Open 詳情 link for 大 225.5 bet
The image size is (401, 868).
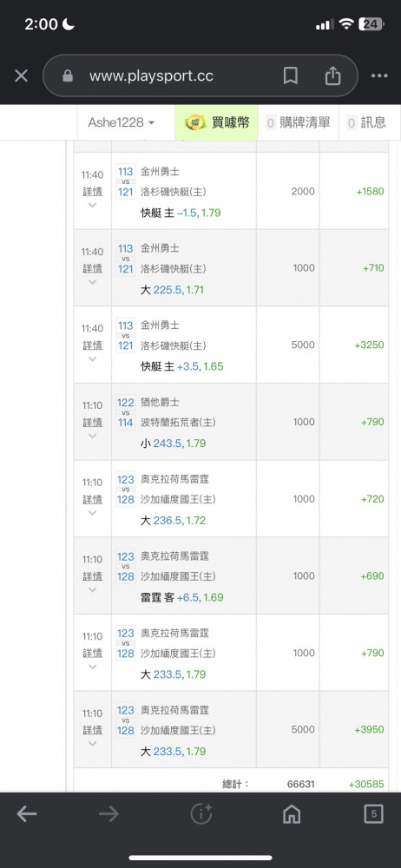coord(93,268)
